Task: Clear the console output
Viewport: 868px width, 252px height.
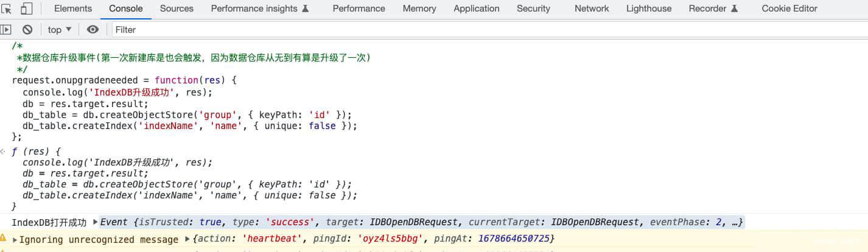Action: pos(27,29)
